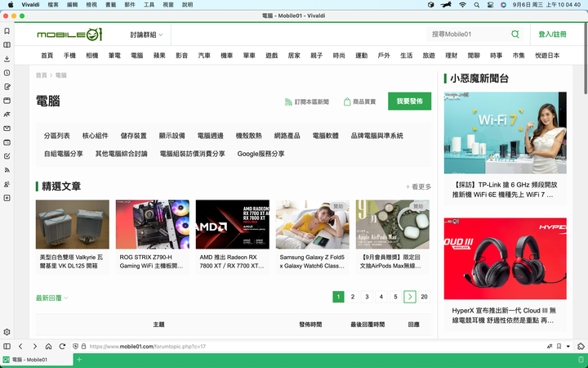Open the tracker blocker shield icon
This screenshot has width=588, height=368.
tap(75, 346)
